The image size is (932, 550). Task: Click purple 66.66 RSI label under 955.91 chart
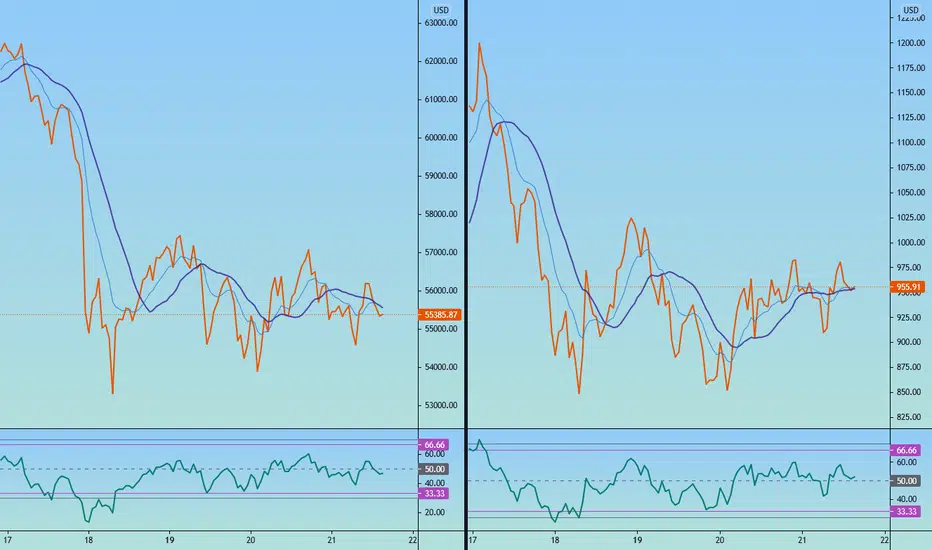pyautogui.click(x=905, y=451)
